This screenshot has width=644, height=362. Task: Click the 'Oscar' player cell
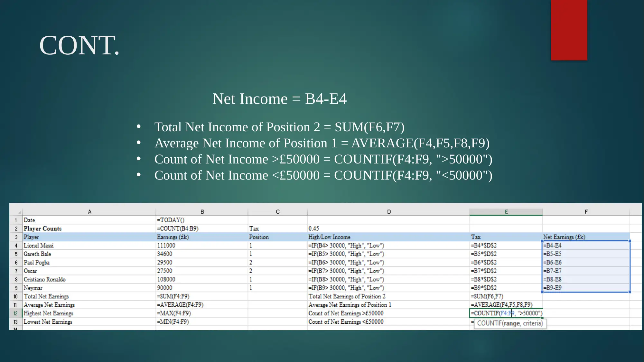tap(89, 271)
